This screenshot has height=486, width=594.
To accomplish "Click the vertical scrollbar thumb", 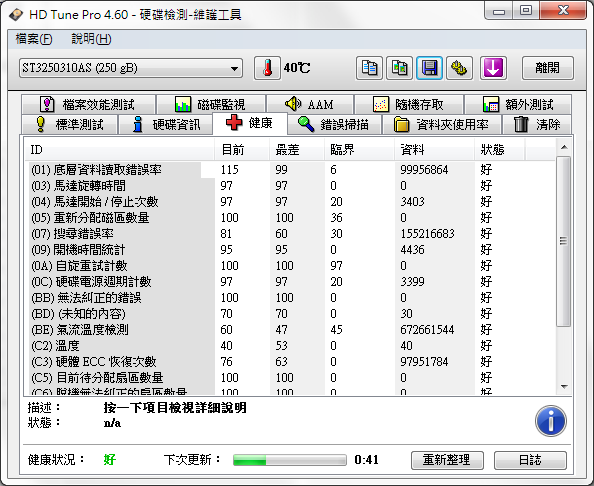I will pyautogui.click(x=564, y=241).
